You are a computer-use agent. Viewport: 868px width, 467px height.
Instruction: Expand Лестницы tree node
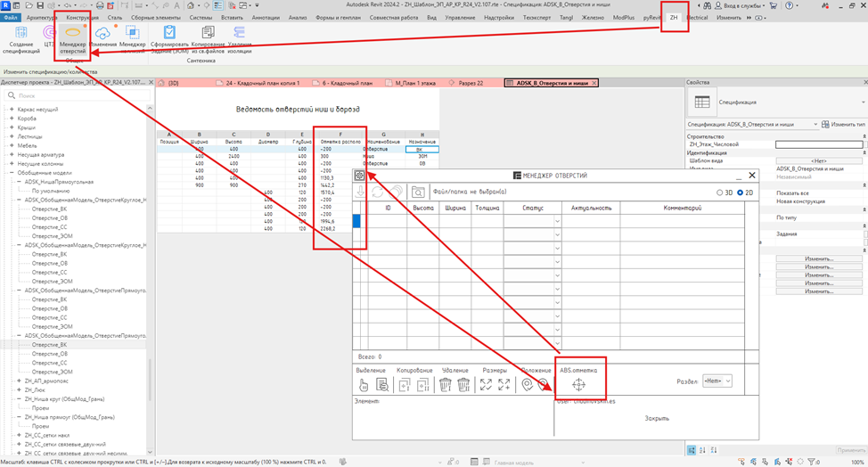(x=12, y=136)
